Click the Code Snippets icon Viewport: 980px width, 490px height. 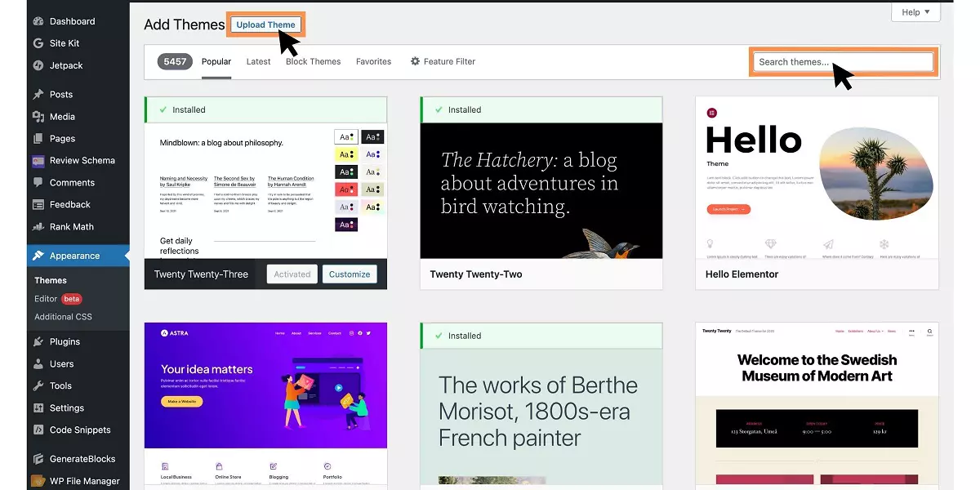[x=38, y=430]
